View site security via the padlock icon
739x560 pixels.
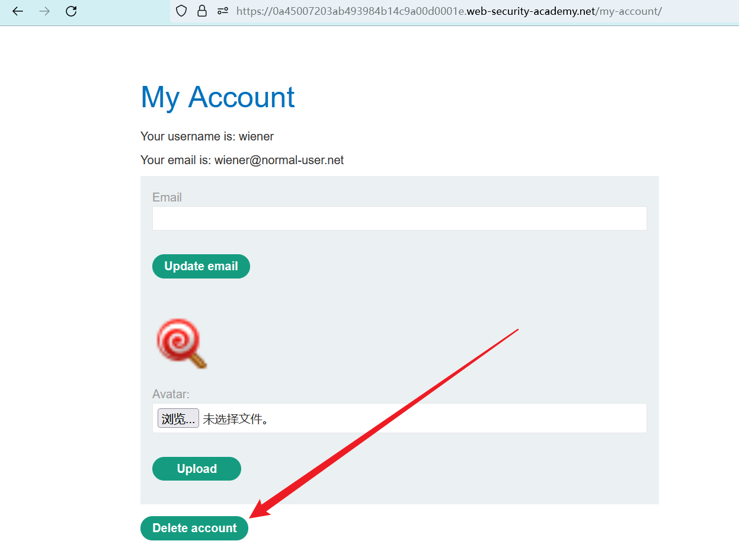tap(202, 11)
